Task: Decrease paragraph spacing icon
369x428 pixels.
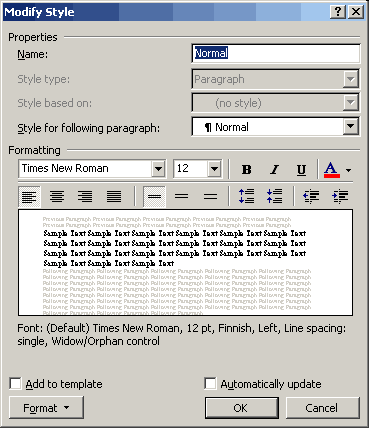Action: [x=274, y=196]
